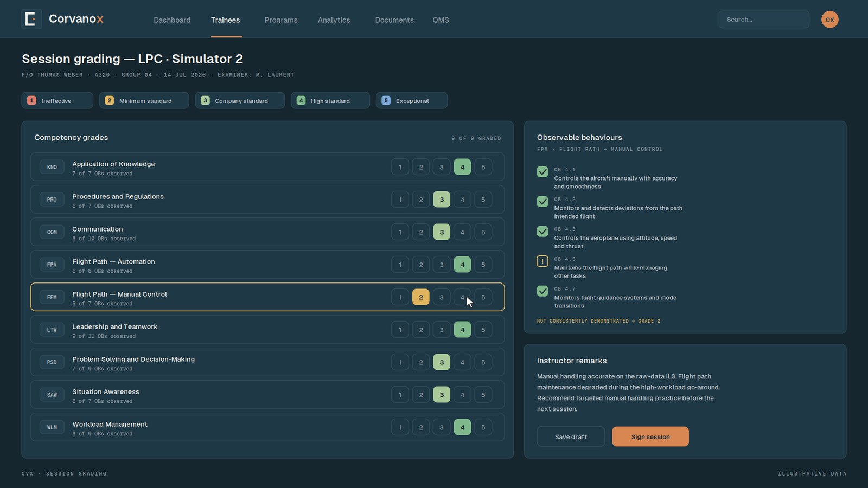The height and width of the screenshot is (488, 868).
Task: Switch to the Trainees tab
Action: 225,20
